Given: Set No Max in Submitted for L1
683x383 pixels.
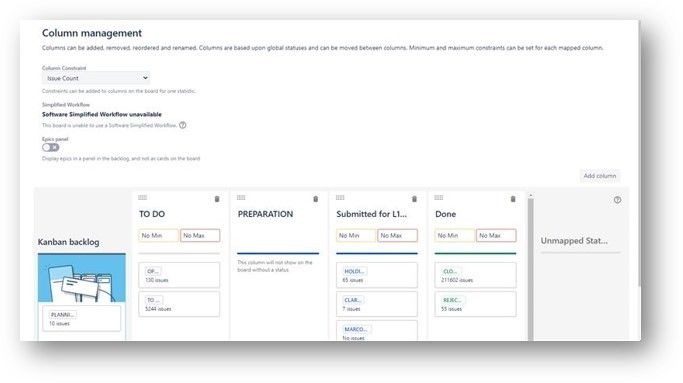Looking at the screenshot, I should 397,235.
